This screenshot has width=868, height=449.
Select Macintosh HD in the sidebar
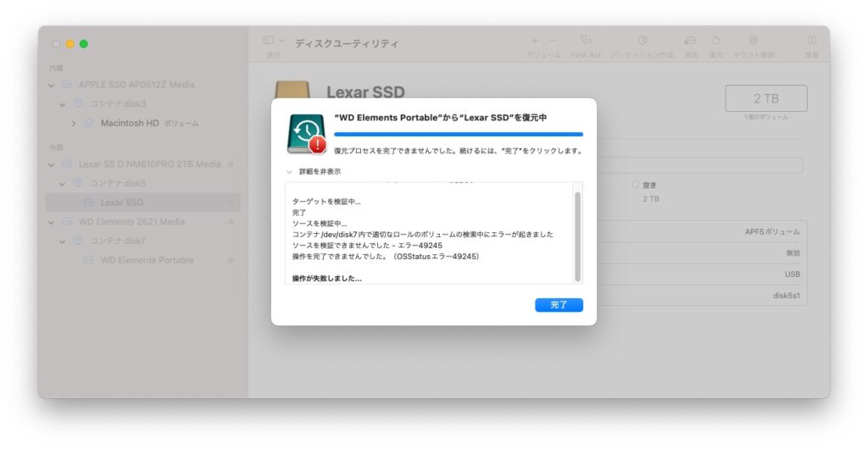pos(130,123)
